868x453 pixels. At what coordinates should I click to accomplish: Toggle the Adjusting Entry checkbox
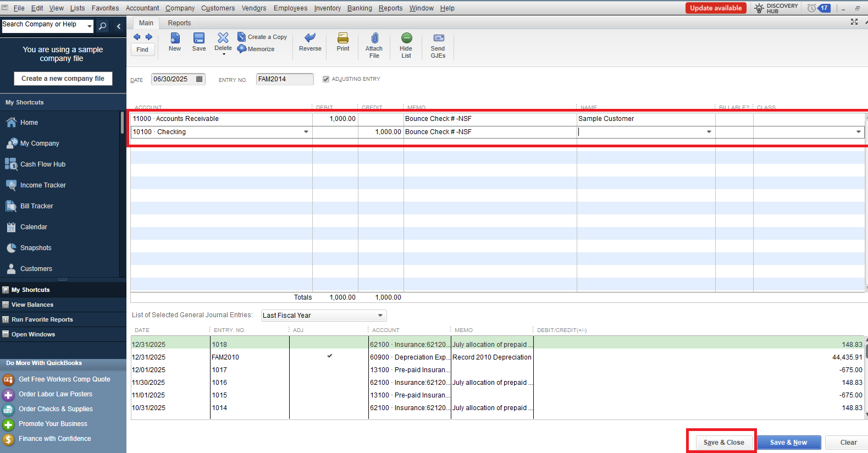click(326, 79)
